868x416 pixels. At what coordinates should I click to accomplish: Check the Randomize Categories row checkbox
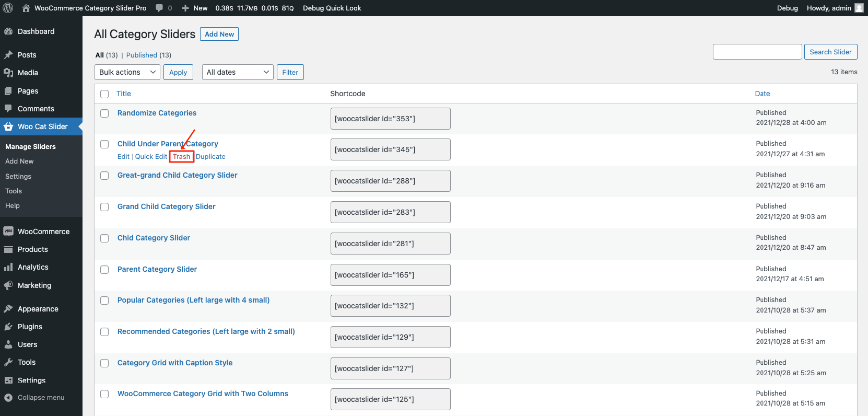(x=104, y=113)
